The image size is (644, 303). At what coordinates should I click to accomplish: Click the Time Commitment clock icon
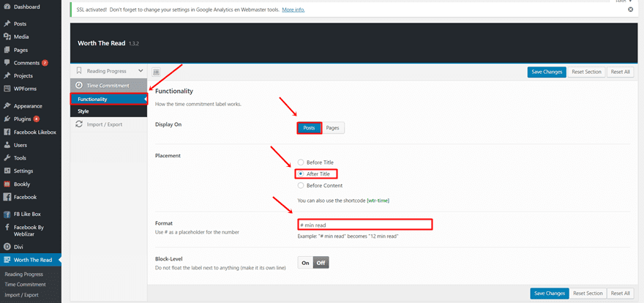coord(79,86)
